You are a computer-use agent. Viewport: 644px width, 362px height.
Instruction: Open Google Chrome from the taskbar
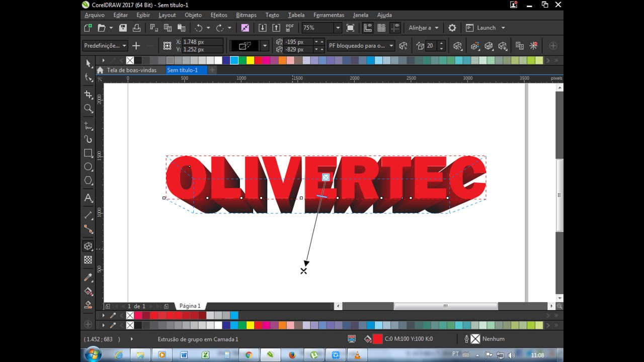tap(249, 355)
